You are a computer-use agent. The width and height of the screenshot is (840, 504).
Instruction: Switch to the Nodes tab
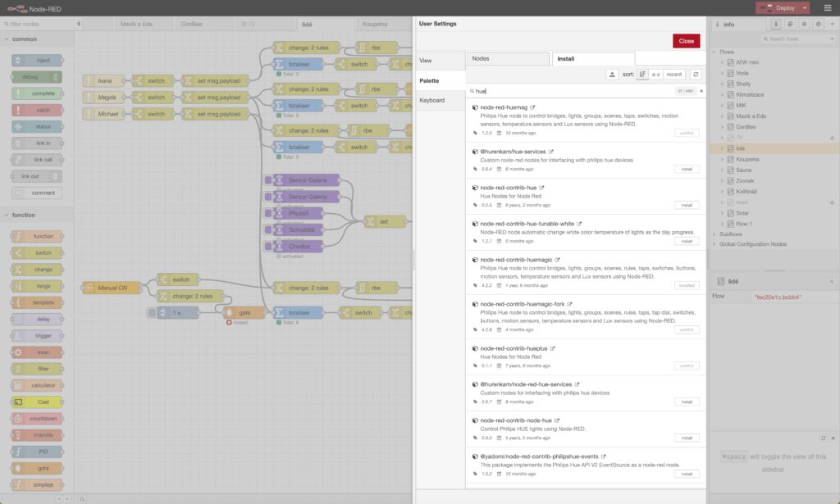pos(508,59)
